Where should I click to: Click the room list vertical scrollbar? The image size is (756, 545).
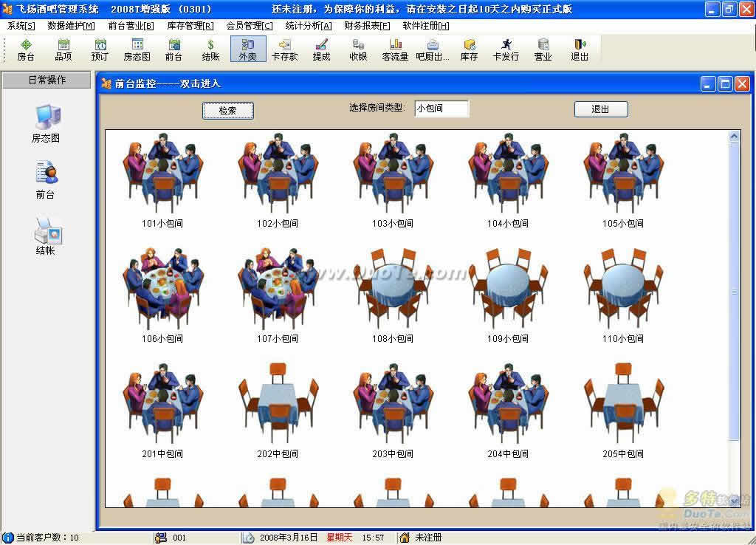click(x=734, y=291)
